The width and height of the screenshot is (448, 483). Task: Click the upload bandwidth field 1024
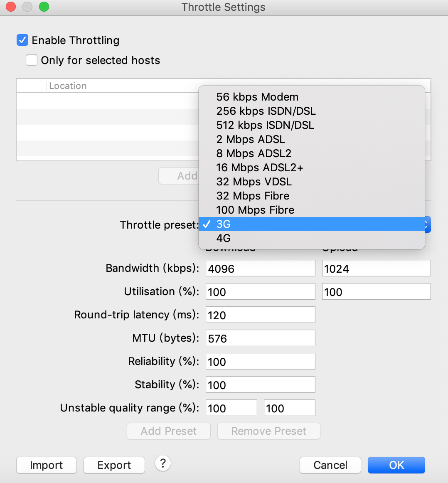coord(376,268)
